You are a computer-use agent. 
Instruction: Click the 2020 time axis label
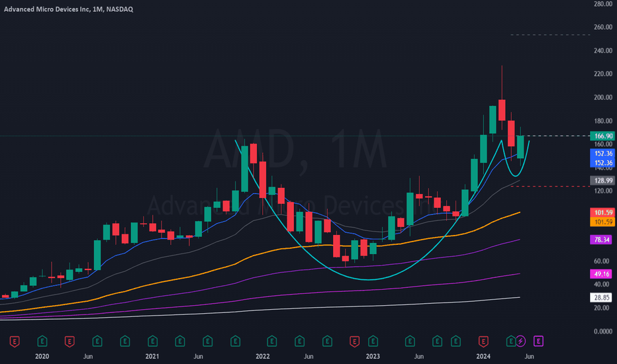(42, 356)
